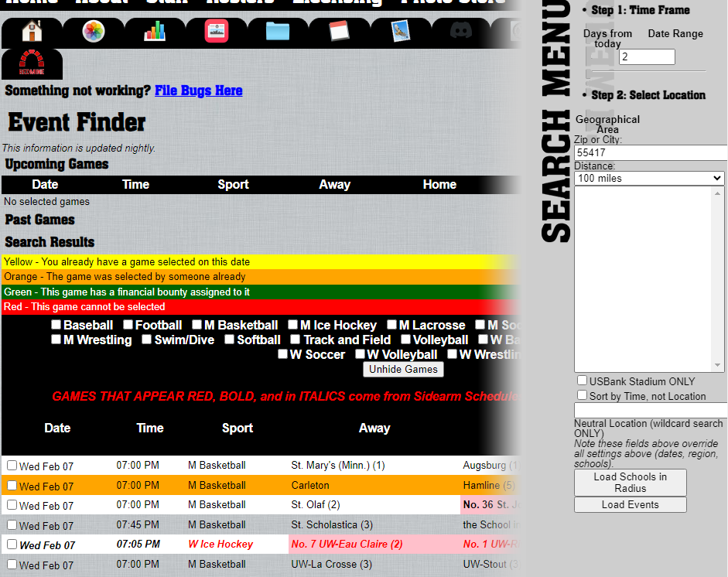Open the Redmine arch icon
Viewport: 728px width, 577px height.
coord(32,63)
